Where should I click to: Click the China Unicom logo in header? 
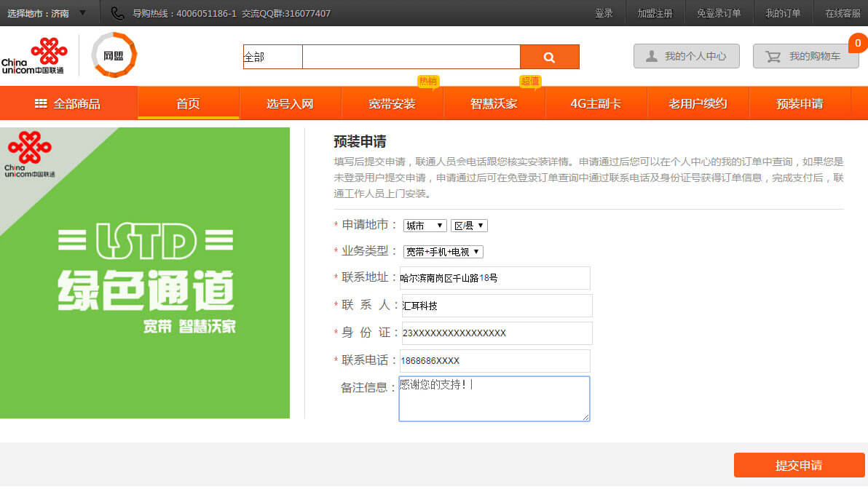[34, 55]
